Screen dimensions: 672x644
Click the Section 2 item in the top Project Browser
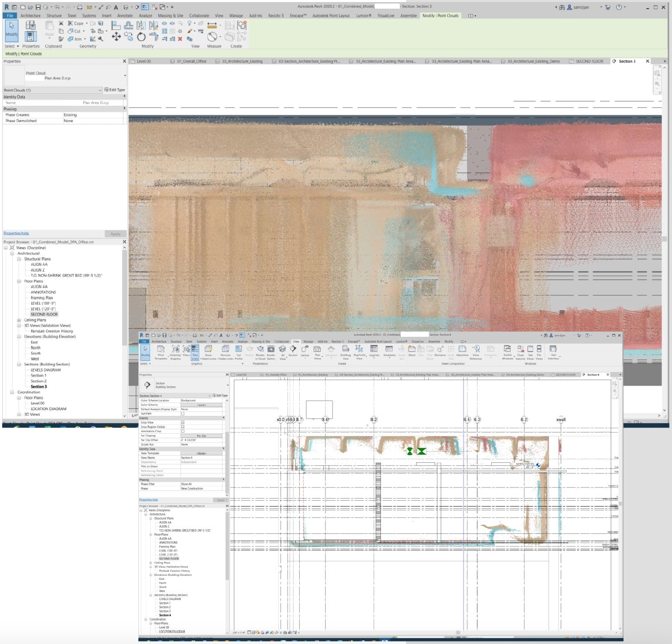click(38, 381)
